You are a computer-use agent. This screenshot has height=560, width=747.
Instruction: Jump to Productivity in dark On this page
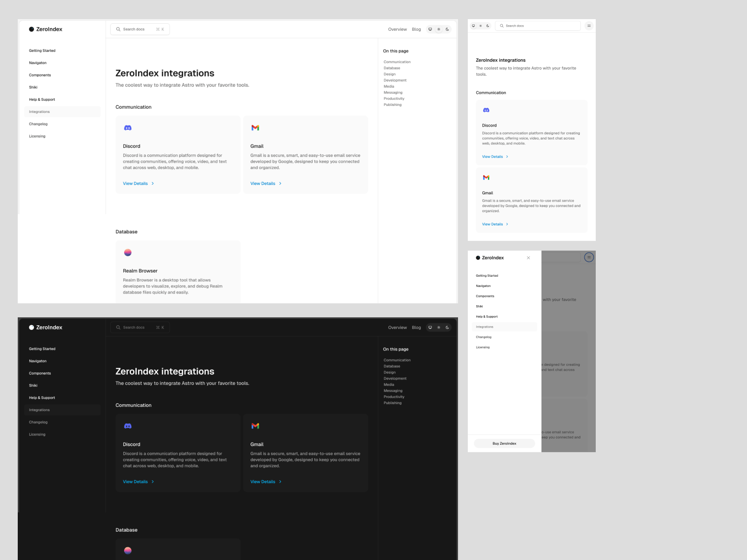(x=394, y=397)
